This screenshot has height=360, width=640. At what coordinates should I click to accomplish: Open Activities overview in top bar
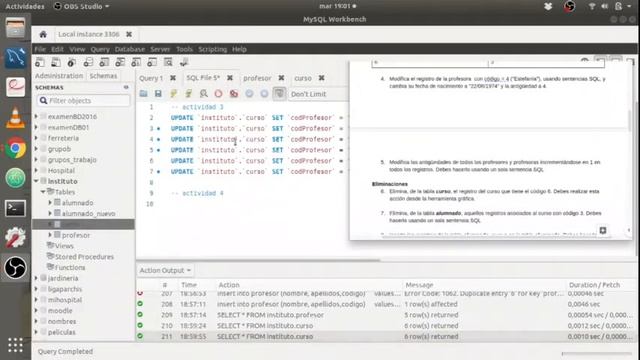click(x=24, y=6)
